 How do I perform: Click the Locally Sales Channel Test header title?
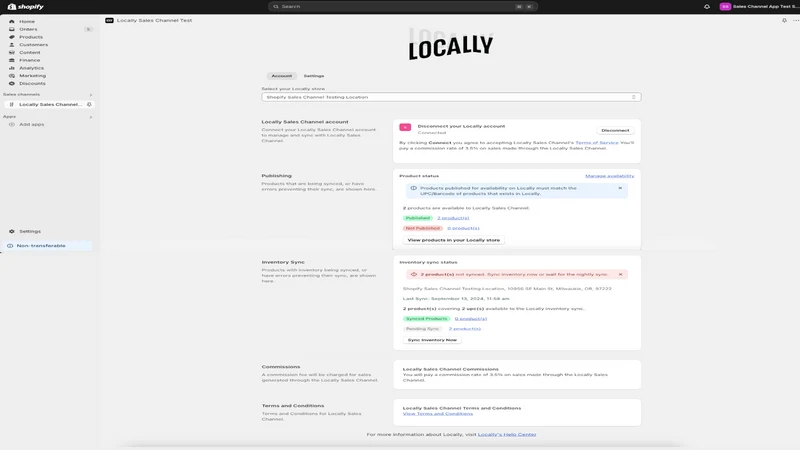pos(154,20)
